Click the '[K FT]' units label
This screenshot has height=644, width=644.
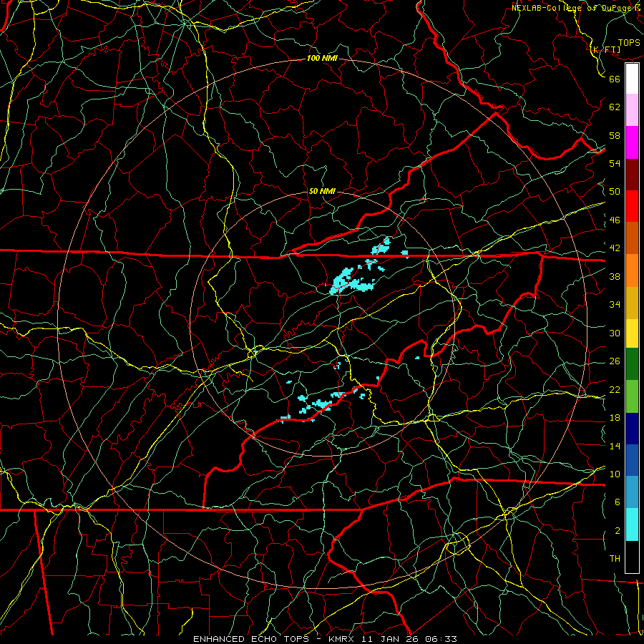tap(605, 50)
